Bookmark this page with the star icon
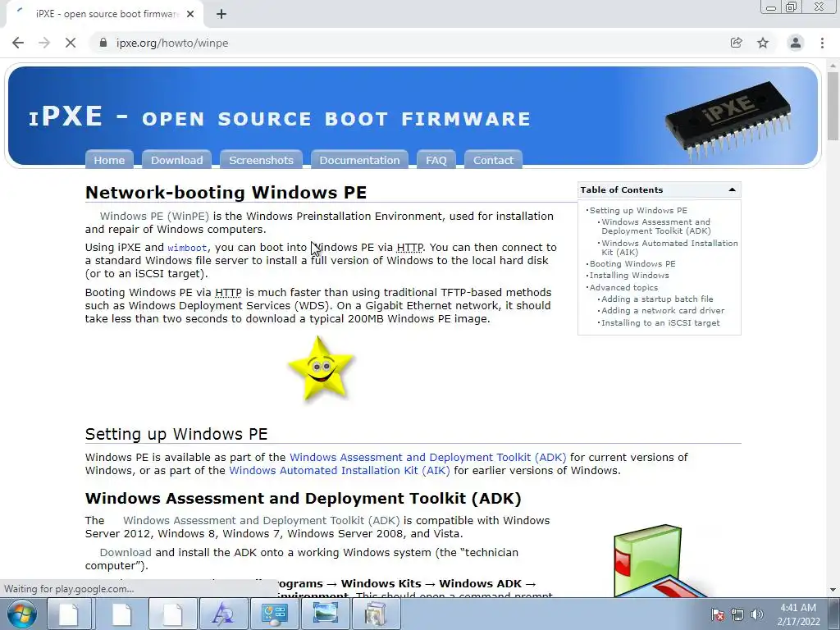This screenshot has height=630, width=840. pos(763,43)
